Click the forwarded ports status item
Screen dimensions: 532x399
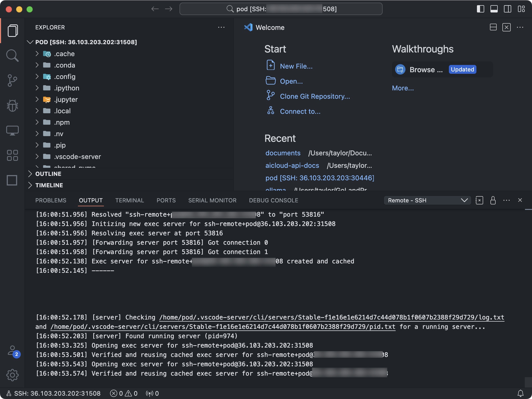[152, 394]
